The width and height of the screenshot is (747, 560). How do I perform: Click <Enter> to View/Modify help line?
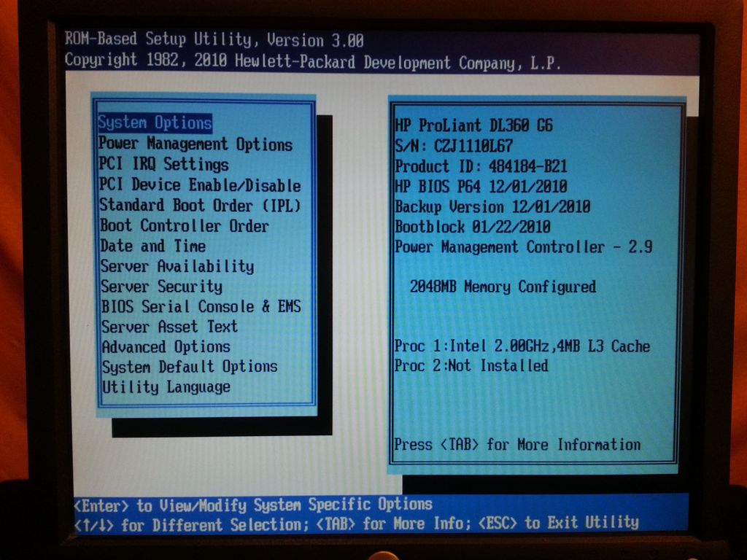(253, 505)
